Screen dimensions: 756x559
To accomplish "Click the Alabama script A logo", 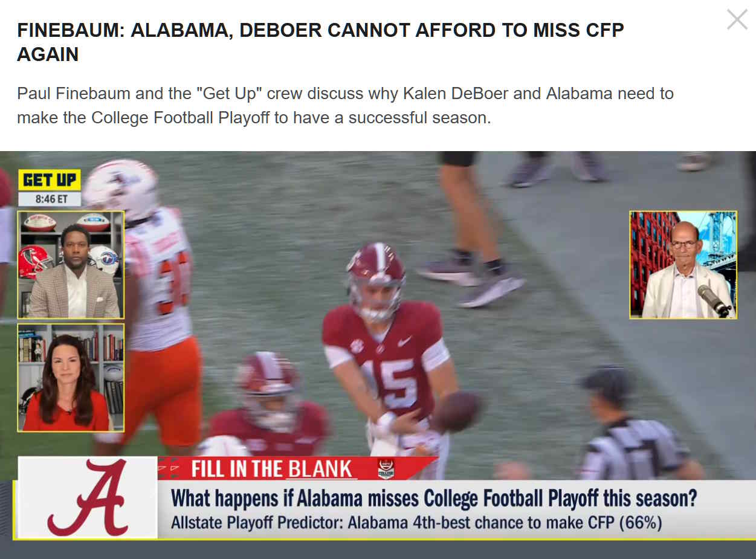I will point(88,497).
